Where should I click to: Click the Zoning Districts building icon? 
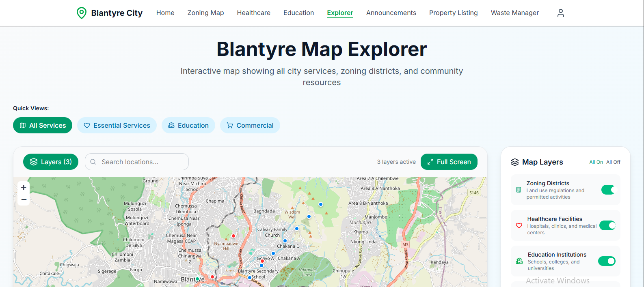[519, 190]
